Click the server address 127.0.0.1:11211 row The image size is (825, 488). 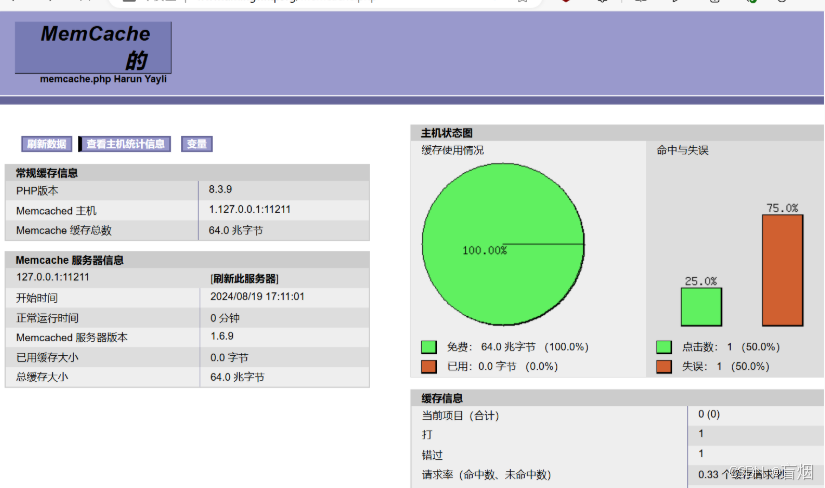point(187,277)
